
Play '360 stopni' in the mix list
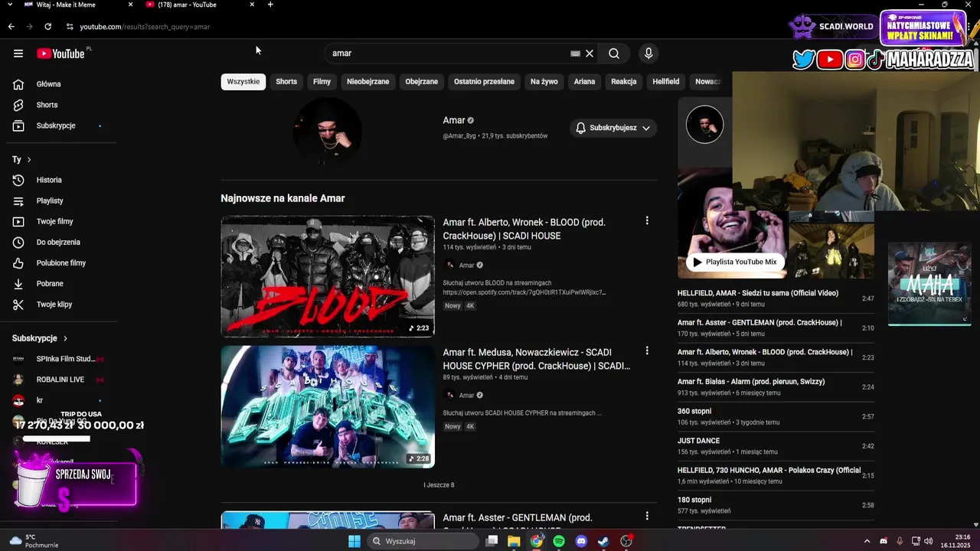coord(776,416)
